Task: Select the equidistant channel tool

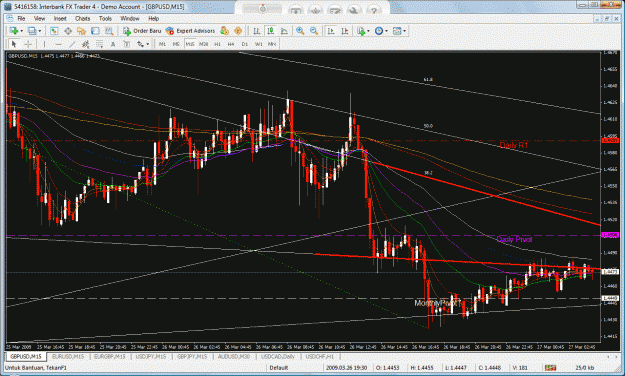Action: (86, 44)
